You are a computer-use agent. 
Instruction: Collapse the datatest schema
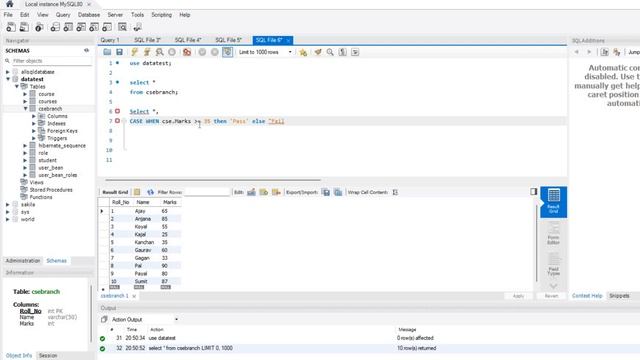(x=8, y=79)
